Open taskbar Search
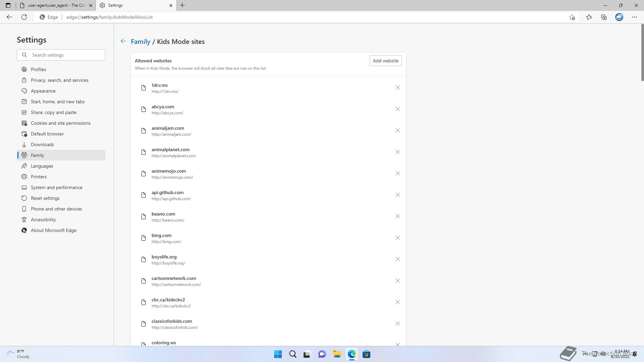This screenshot has height=362, width=644. tap(292, 354)
